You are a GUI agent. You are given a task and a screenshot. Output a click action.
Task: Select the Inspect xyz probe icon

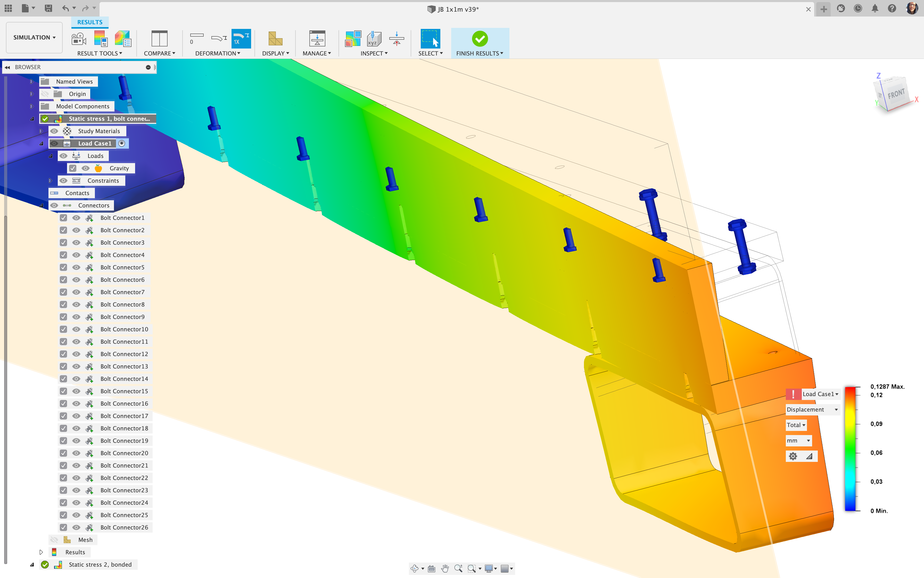[374, 39]
